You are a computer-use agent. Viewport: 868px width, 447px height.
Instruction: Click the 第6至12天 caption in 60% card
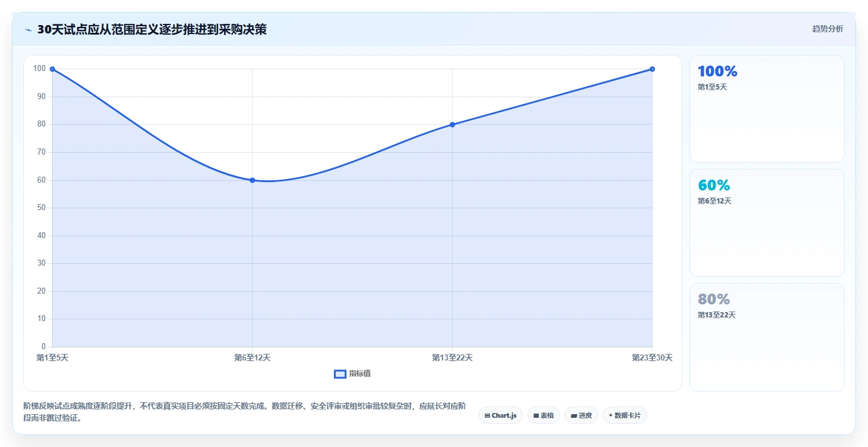click(714, 201)
